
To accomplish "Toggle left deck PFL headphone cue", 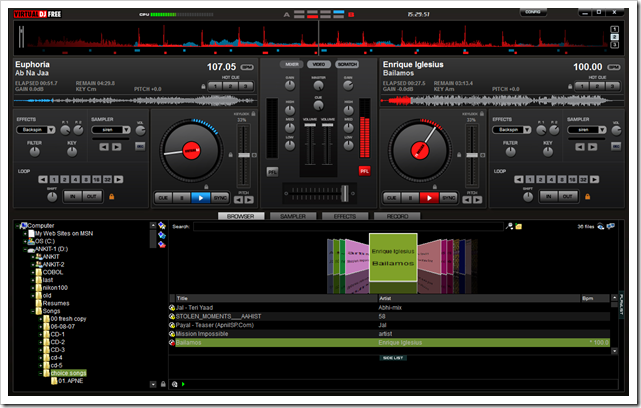I will coord(272,172).
